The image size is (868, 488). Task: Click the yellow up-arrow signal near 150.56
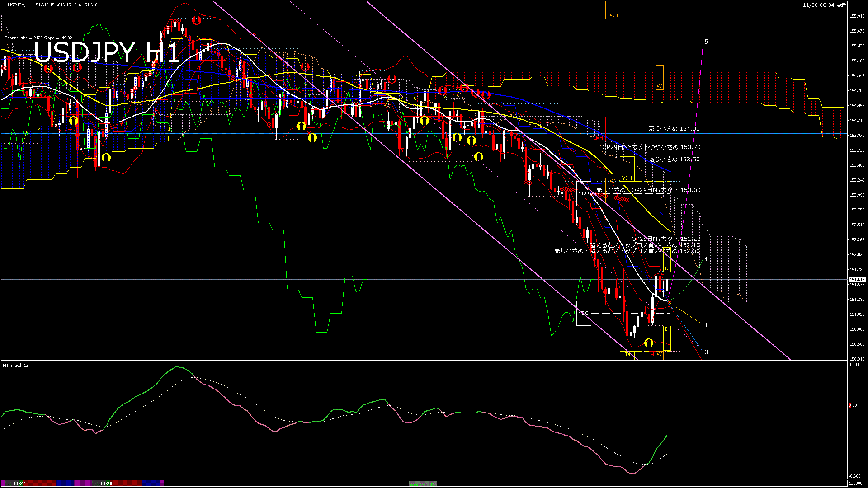point(649,343)
